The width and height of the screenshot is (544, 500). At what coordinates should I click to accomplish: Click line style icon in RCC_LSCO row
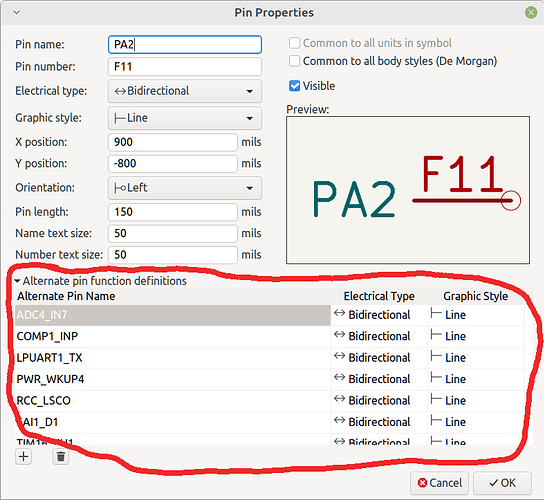click(x=436, y=399)
